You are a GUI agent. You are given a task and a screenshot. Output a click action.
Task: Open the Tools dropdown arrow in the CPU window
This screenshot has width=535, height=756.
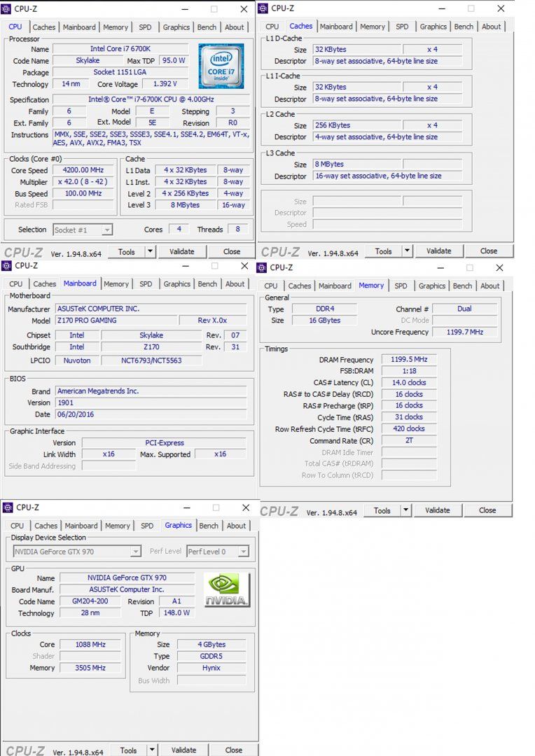150,251
